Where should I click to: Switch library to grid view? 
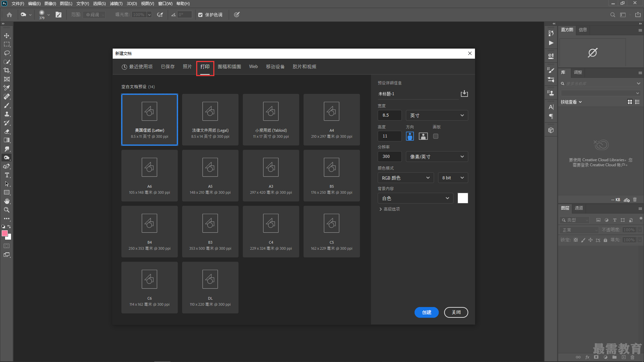point(630,102)
